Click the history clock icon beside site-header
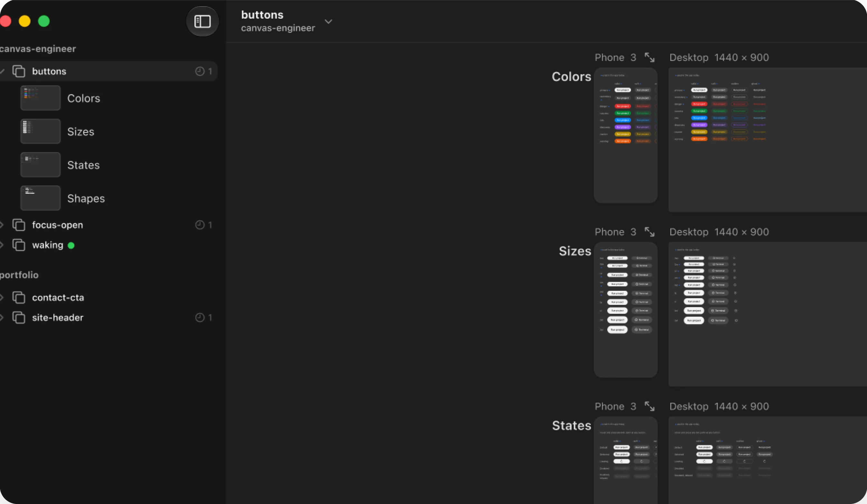The width and height of the screenshot is (867, 504). pyautogui.click(x=200, y=318)
